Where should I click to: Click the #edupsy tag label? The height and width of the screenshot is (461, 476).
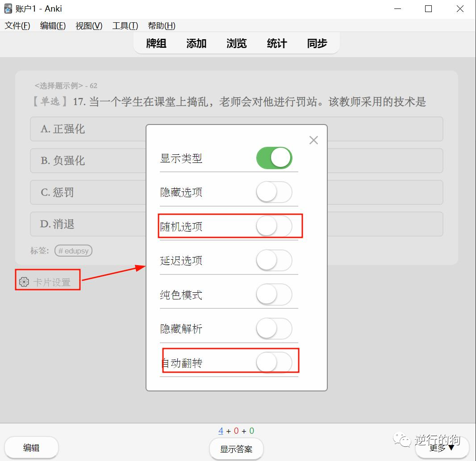[x=73, y=250]
